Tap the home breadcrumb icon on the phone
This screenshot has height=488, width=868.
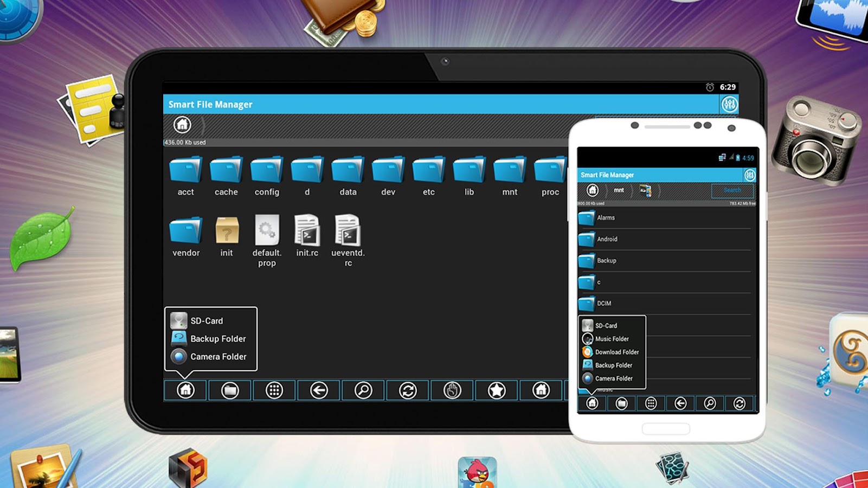pyautogui.click(x=593, y=190)
